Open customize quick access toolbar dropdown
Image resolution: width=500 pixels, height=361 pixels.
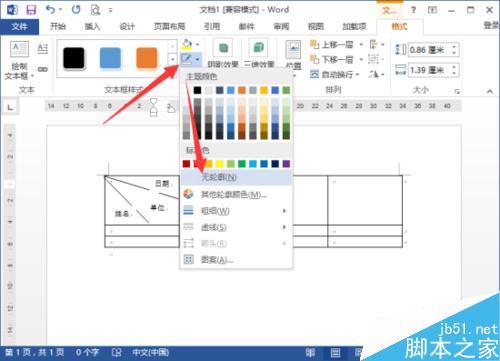110,10
